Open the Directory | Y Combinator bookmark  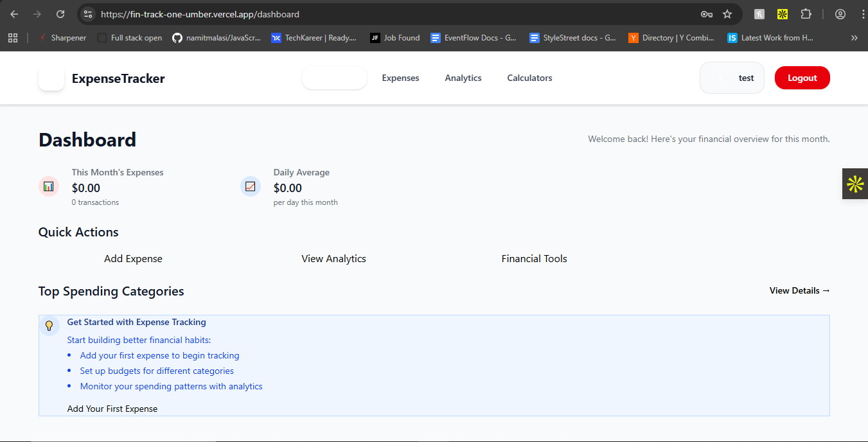pos(671,38)
